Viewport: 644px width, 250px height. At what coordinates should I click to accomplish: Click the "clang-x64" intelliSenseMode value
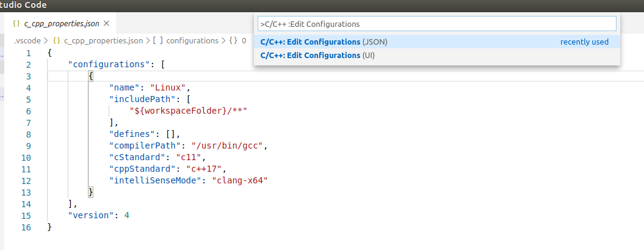[240, 180]
